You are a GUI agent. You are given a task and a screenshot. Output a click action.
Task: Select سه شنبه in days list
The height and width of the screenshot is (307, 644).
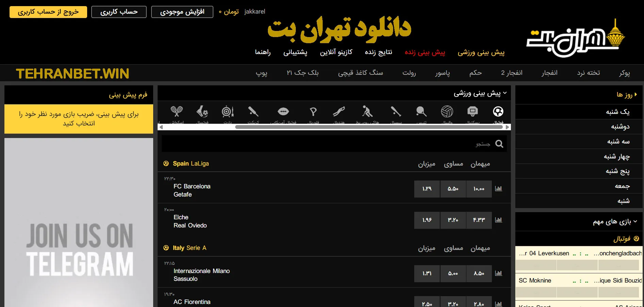tap(579, 141)
